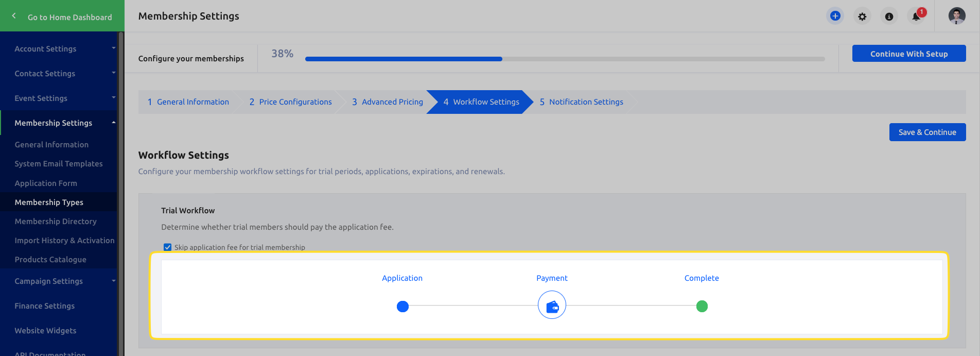Viewport: 980px width, 356px height.
Task: Select the green Complete step dot
Action: [702, 307]
